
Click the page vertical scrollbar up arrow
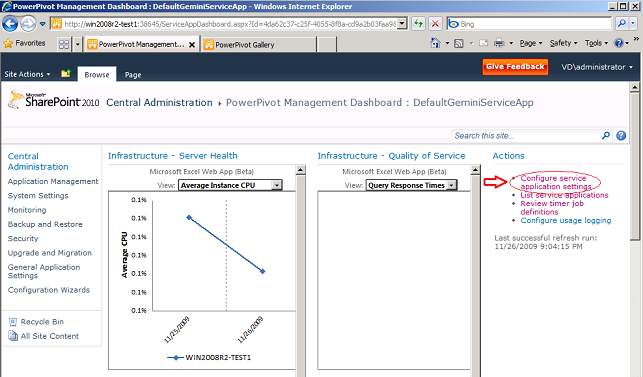point(635,87)
